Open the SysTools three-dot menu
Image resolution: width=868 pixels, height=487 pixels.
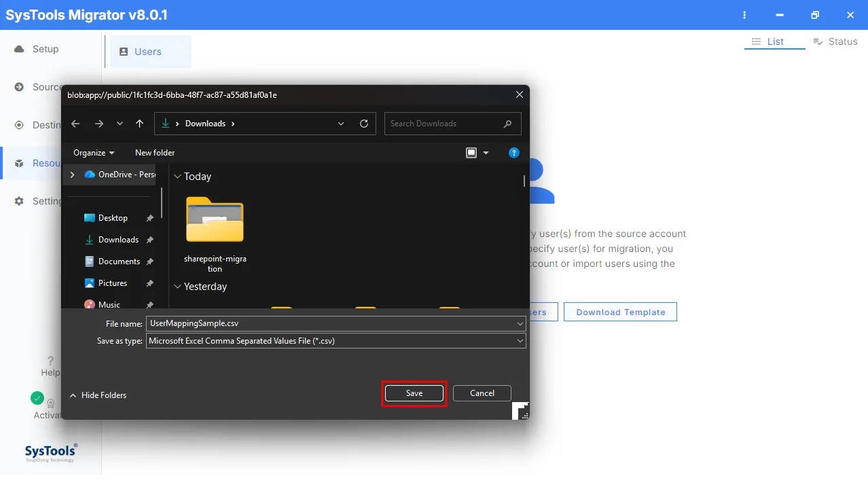tap(745, 15)
